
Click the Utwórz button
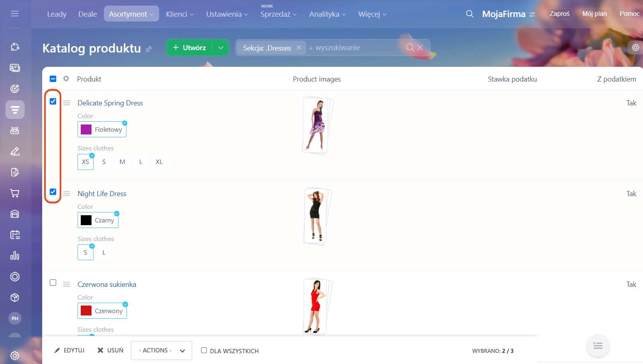click(189, 48)
